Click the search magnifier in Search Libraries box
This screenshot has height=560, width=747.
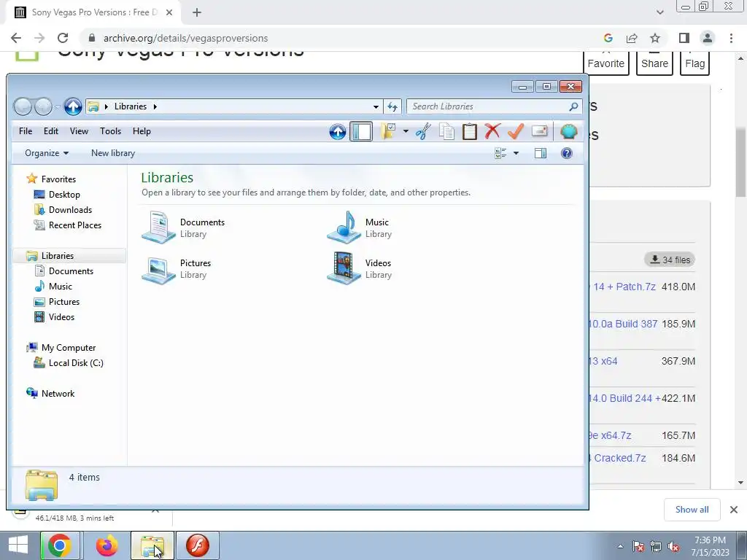(573, 106)
